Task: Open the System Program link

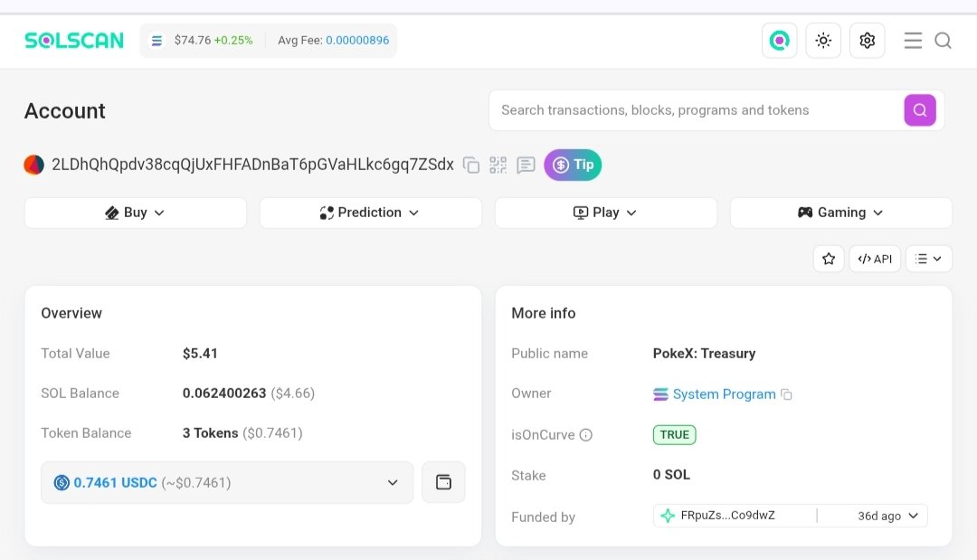Action: [x=724, y=394]
